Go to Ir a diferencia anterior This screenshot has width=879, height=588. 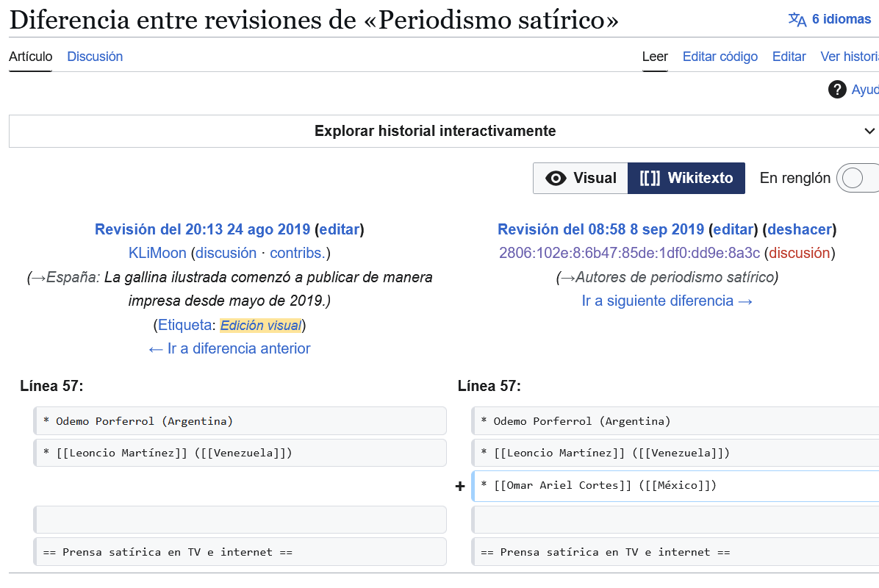pyautogui.click(x=229, y=348)
